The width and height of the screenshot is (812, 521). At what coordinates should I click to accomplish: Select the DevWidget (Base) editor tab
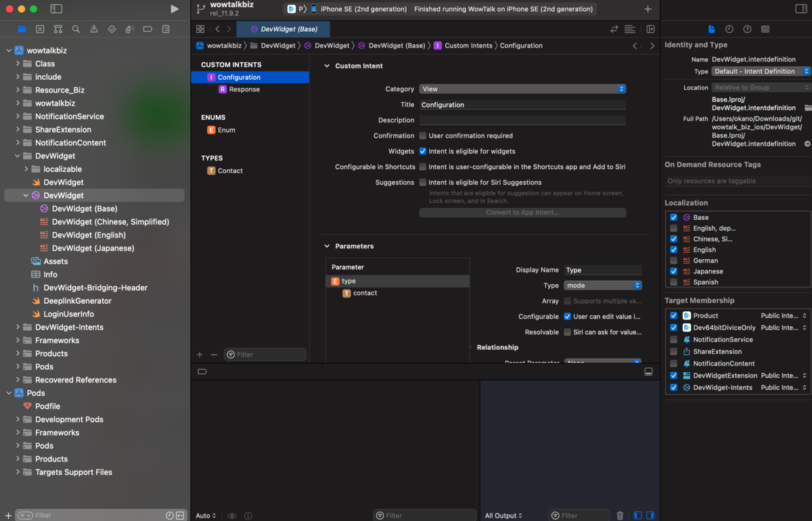pyautogui.click(x=283, y=29)
